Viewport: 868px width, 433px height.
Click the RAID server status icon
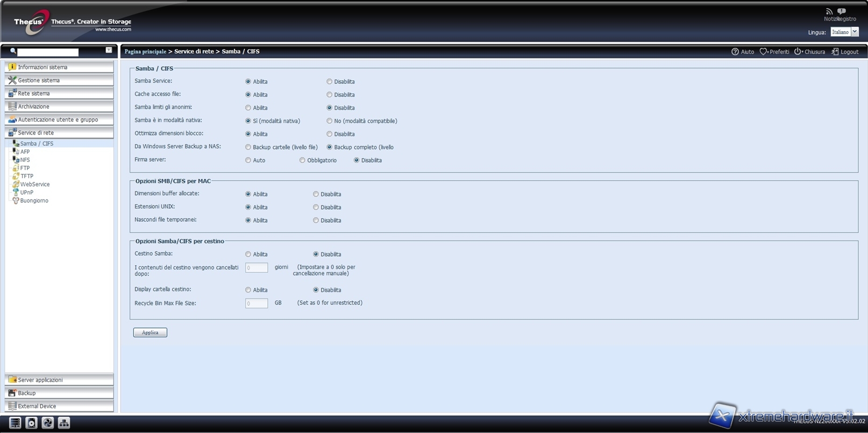point(15,423)
